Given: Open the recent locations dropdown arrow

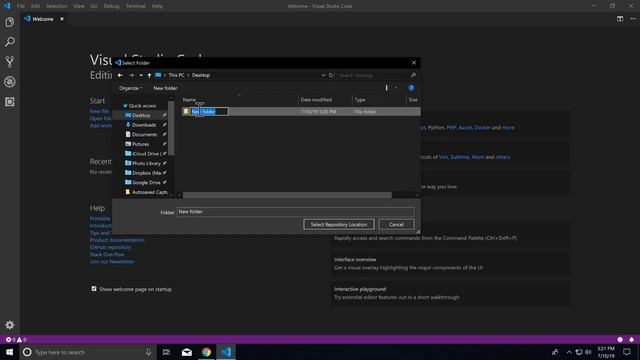Looking at the screenshot, I should point(141,75).
